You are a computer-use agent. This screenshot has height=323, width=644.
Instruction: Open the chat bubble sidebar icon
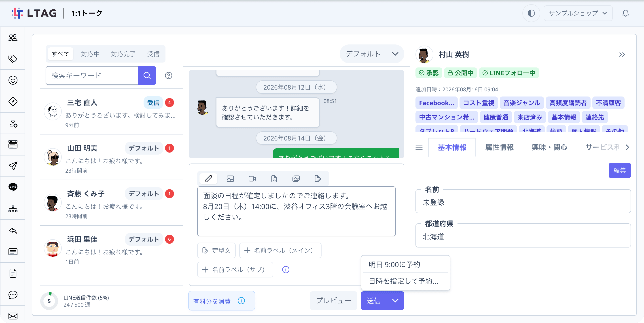(x=13, y=295)
